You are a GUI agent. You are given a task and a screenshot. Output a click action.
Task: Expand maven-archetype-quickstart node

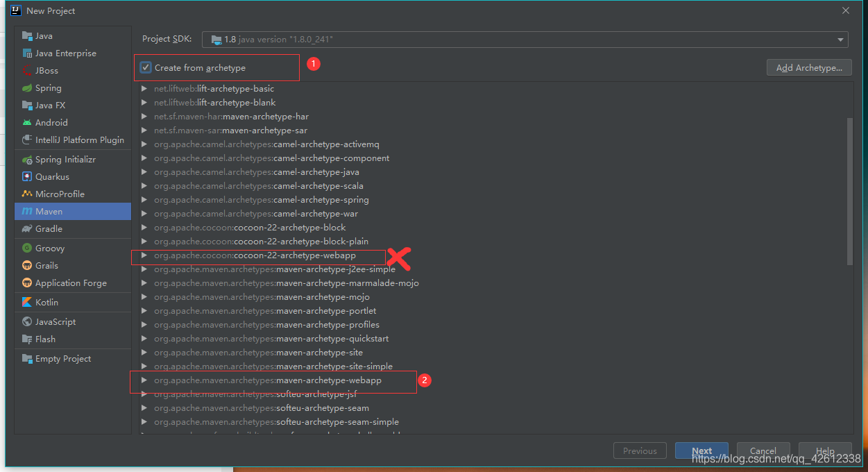coord(144,339)
